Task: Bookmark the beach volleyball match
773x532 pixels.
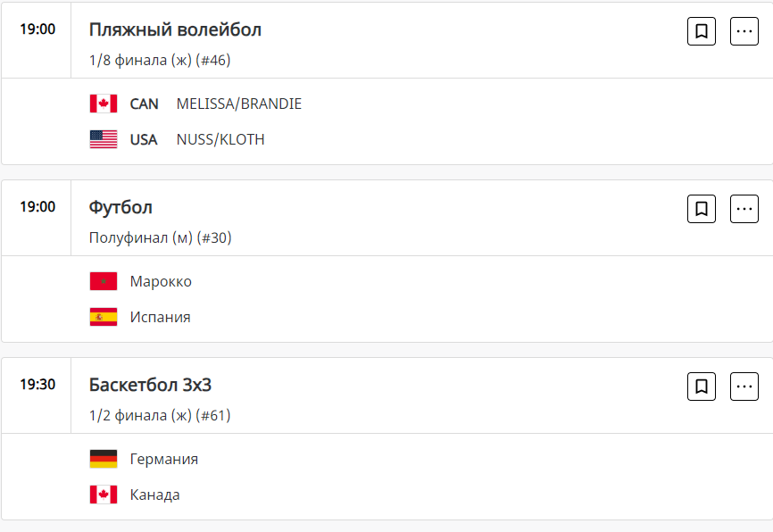Action: click(x=702, y=31)
